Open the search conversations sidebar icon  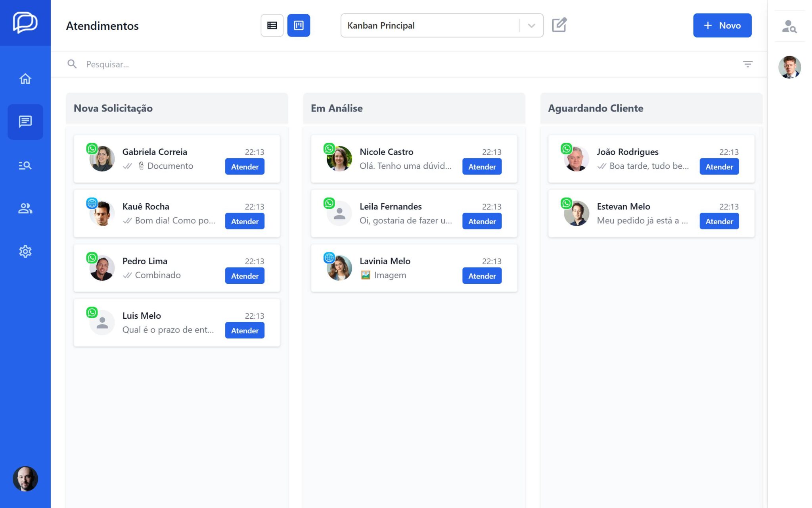click(x=25, y=165)
